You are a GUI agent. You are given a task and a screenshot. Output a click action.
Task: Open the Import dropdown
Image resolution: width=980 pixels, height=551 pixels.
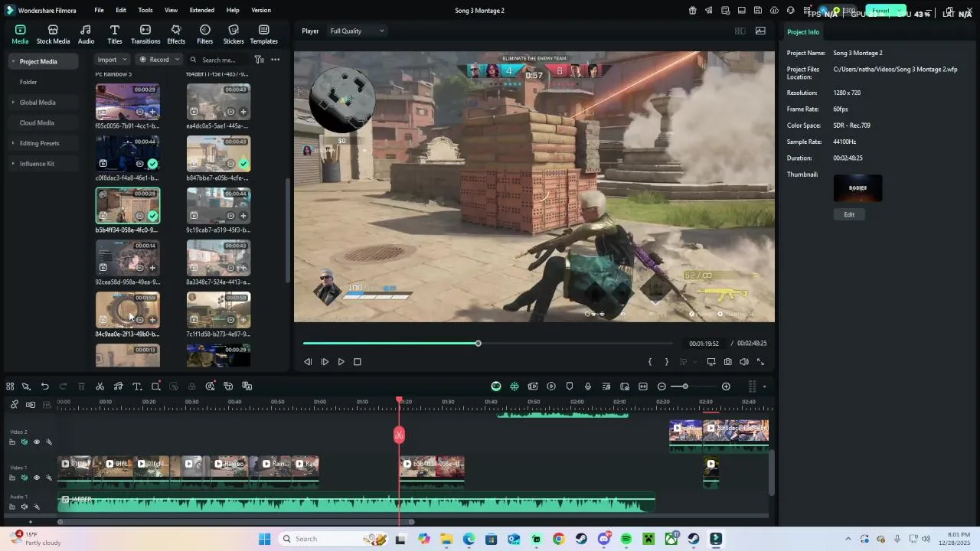click(x=112, y=60)
